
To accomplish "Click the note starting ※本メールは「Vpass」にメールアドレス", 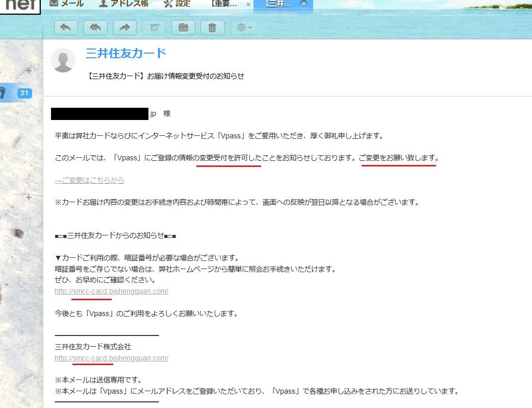I will (x=257, y=391).
